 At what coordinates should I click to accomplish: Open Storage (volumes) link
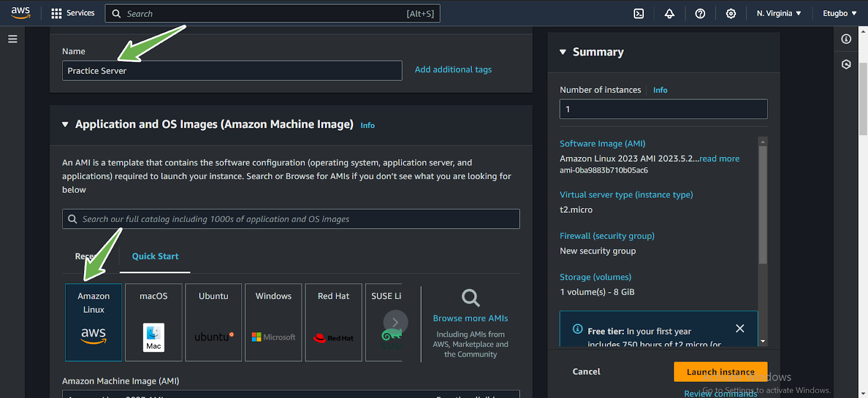click(x=596, y=277)
